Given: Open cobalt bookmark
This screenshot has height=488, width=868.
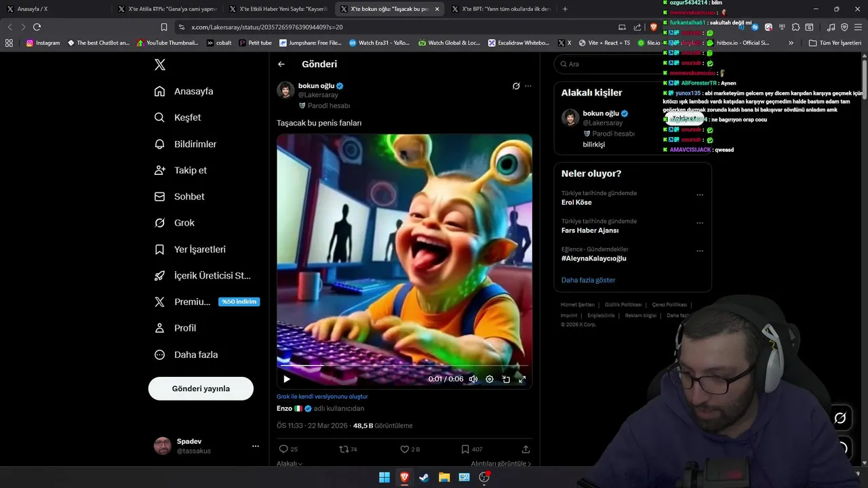Looking at the screenshot, I should [x=219, y=43].
